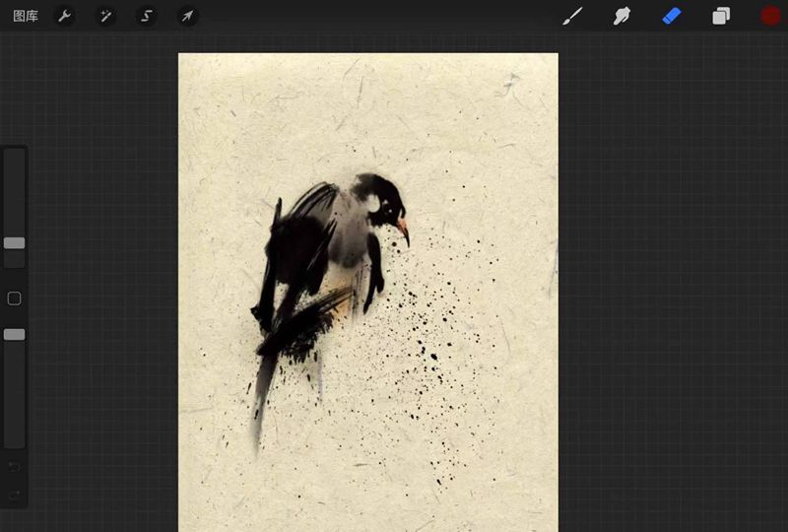
Task: Click the bird's long tail feathers
Action: pyautogui.click(x=263, y=399)
